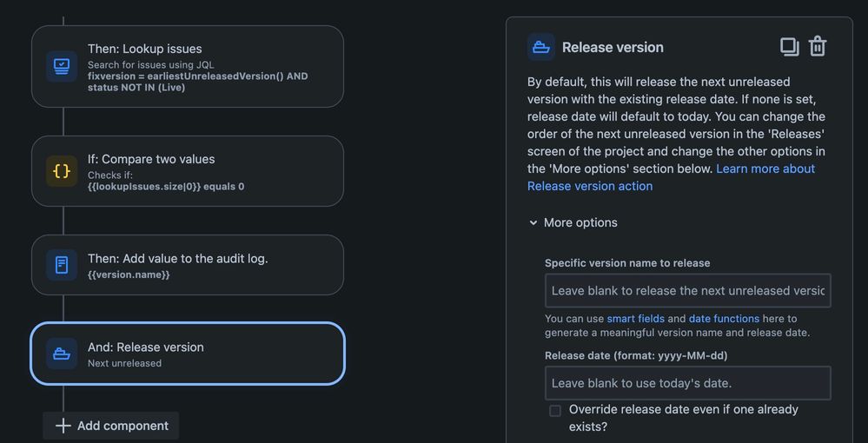Click the Lookup issues monitor icon
Image resolution: width=868 pixels, height=443 pixels.
pos(62,66)
